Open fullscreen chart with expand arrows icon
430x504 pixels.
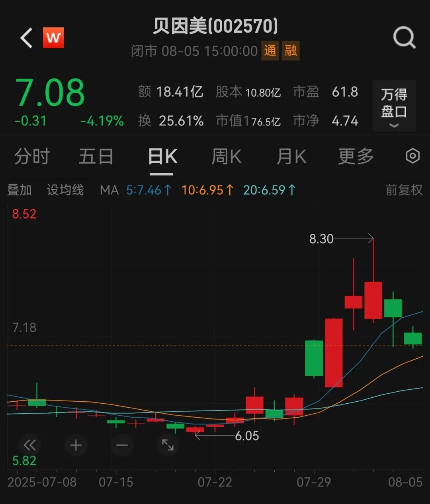pyautogui.click(x=168, y=445)
